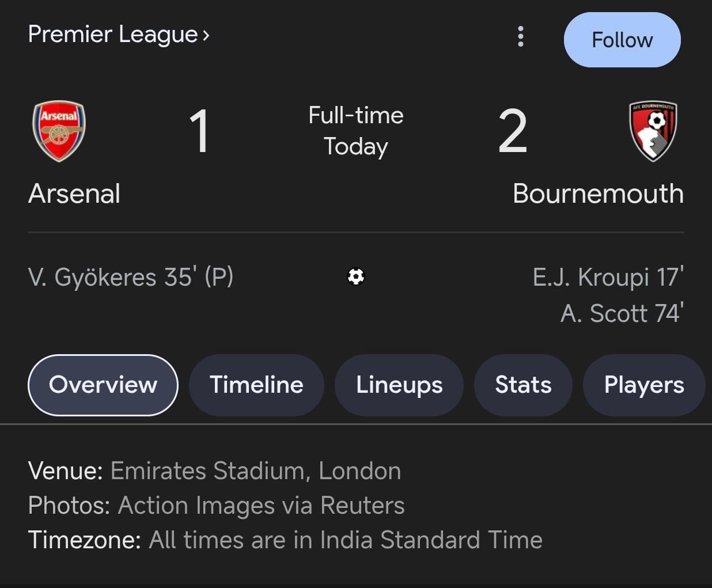Image resolution: width=712 pixels, height=588 pixels.
Task: Select goal scorer V. Gyökeres 35' (P)
Action: (x=131, y=277)
